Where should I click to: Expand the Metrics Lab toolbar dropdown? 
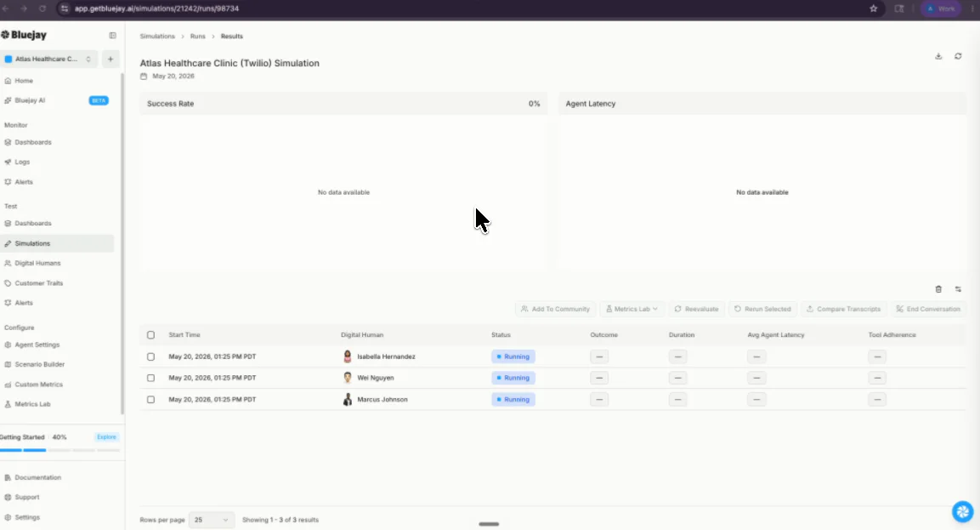[x=632, y=309]
